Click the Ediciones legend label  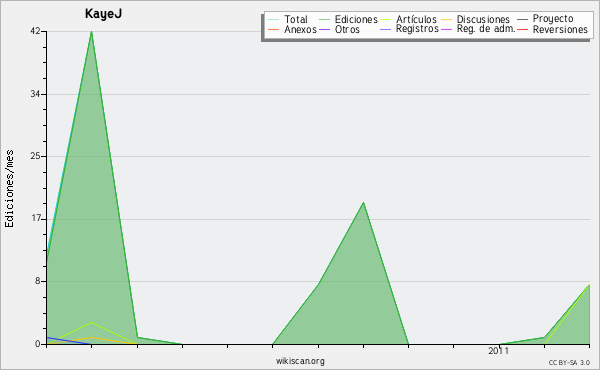coord(356,19)
